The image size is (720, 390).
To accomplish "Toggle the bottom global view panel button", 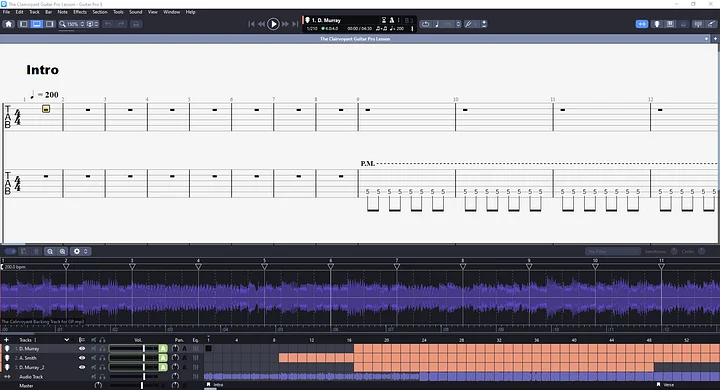I will pos(36,24).
